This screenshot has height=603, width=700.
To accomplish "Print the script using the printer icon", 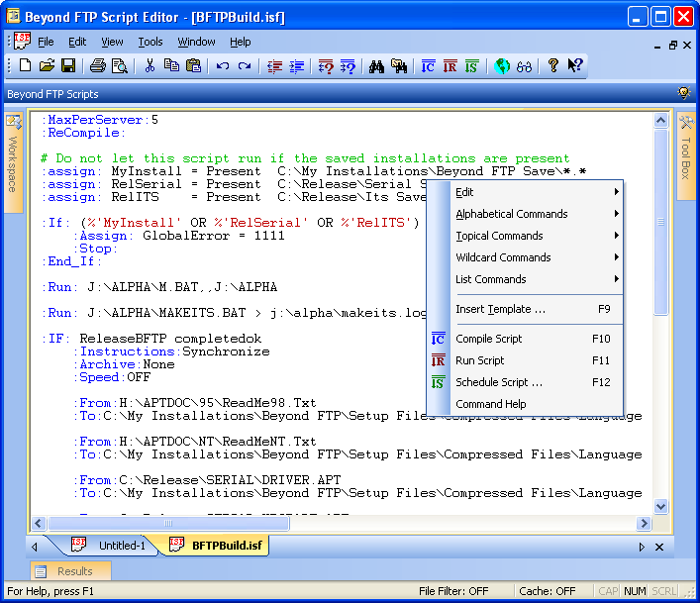I will (x=98, y=66).
